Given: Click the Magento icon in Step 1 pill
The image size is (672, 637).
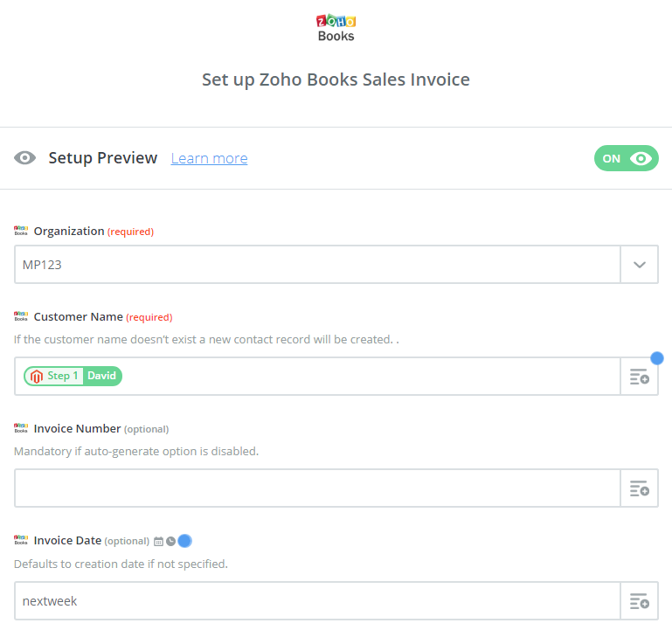Looking at the screenshot, I should [x=37, y=377].
